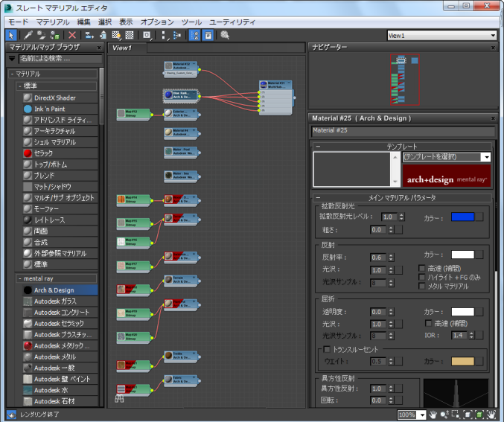Toggle Material/Map Browser panel icon
The image size is (504, 422).
(x=194, y=36)
